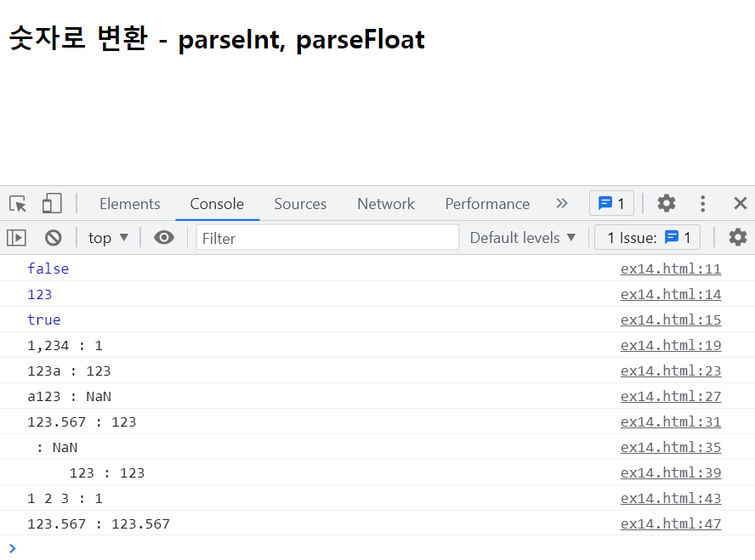Open the top JavaScript context dropdown

pyautogui.click(x=108, y=238)
